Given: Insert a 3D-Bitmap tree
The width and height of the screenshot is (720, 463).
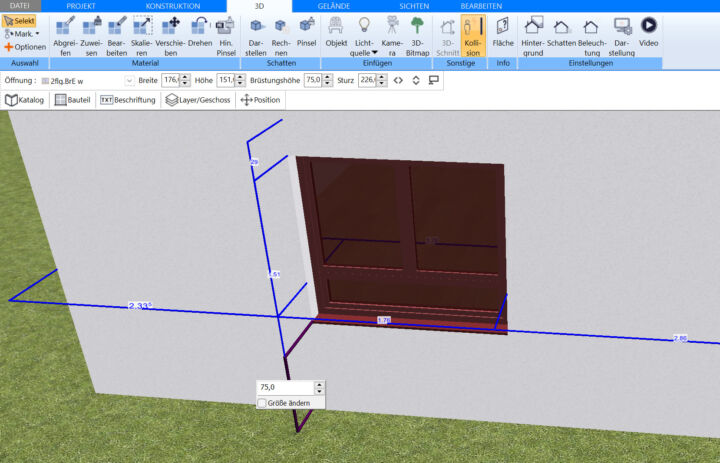Looking at the screenshot, I should [x=417, y=36].
